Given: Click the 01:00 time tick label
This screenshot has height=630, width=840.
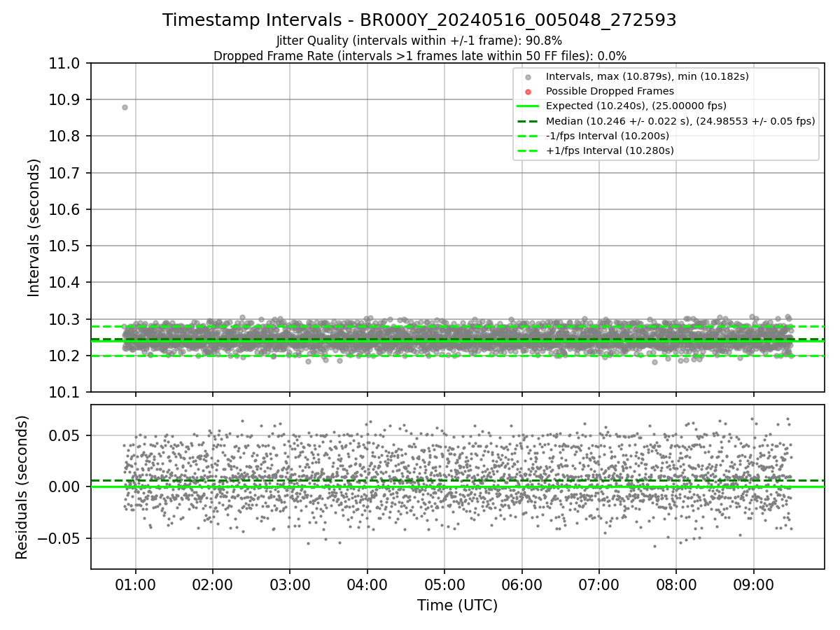Looking at the screenshot, I should pos(136,584).
